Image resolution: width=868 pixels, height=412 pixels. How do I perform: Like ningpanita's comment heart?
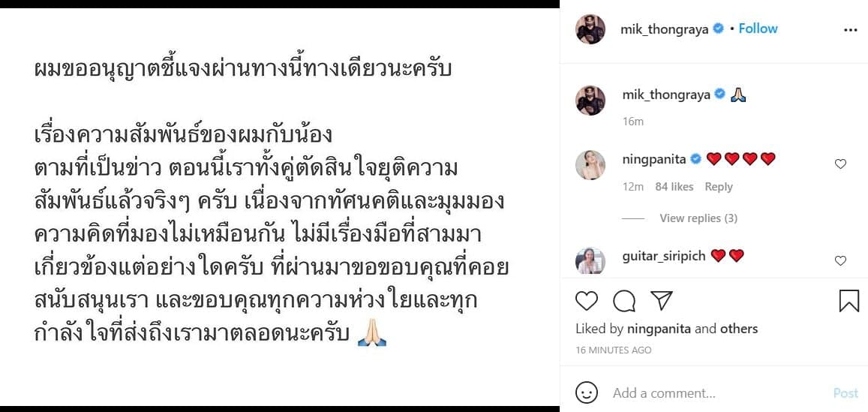[x=840, y=164]
